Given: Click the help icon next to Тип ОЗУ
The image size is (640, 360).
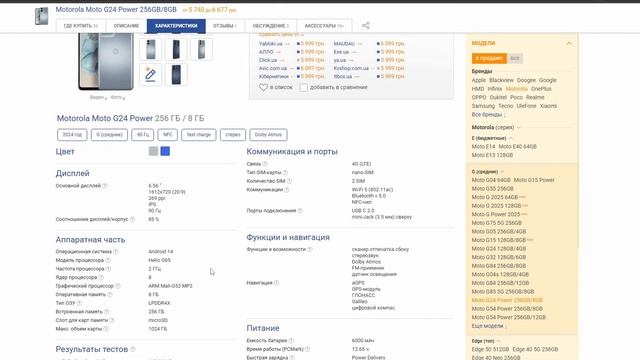Looking at the screenshot, I should tap(79, 303).
